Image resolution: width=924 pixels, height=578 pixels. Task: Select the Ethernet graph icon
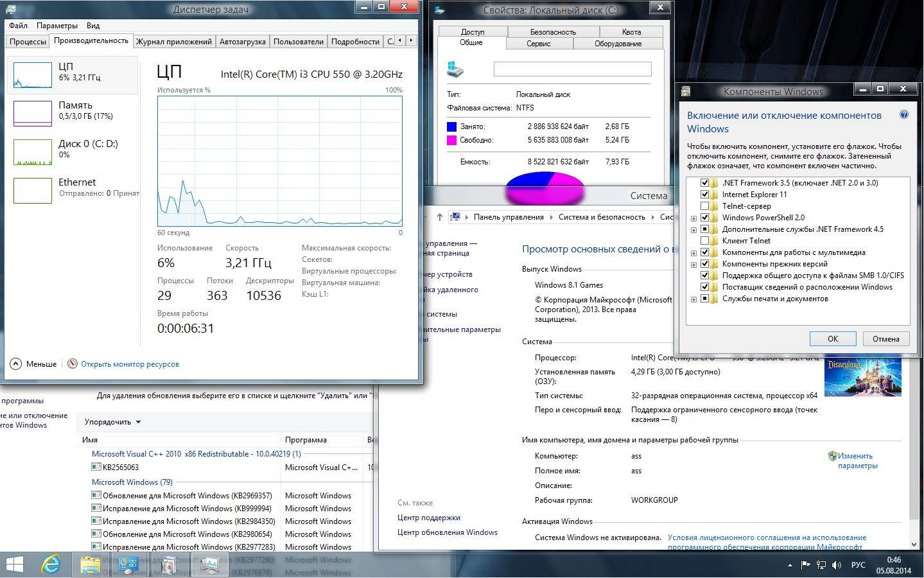pyautogui.click(x=33, y=191)
